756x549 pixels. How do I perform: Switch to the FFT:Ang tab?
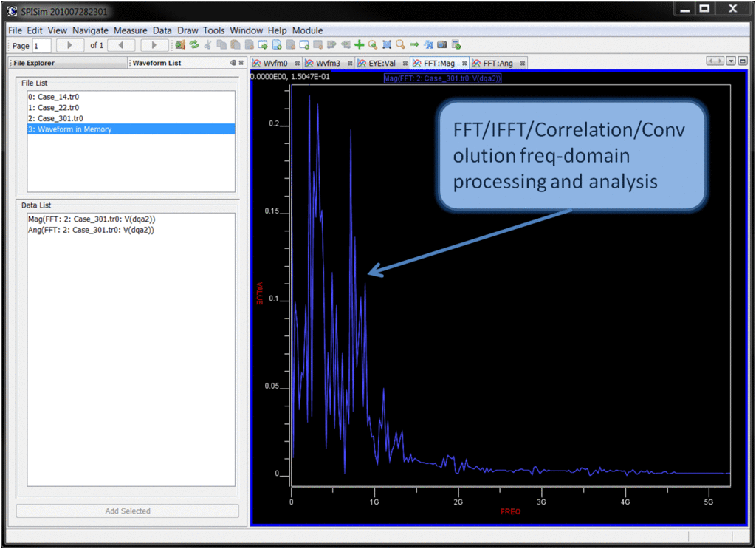497,64
